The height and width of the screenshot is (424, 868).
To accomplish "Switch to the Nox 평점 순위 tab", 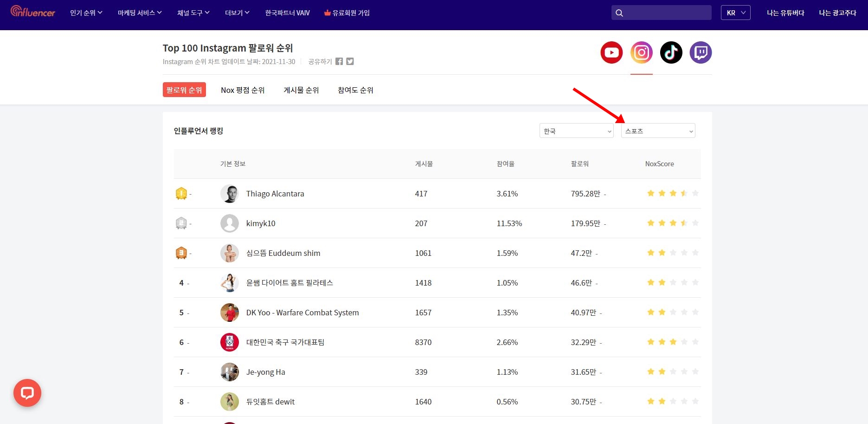I will (x=243, y=90).
